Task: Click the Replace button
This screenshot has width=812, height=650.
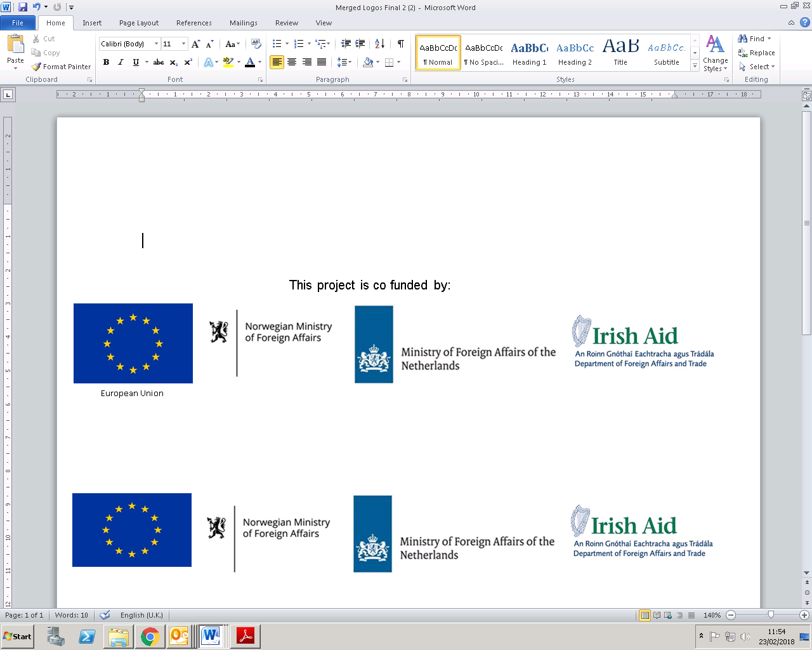Action: coord(756,53)
